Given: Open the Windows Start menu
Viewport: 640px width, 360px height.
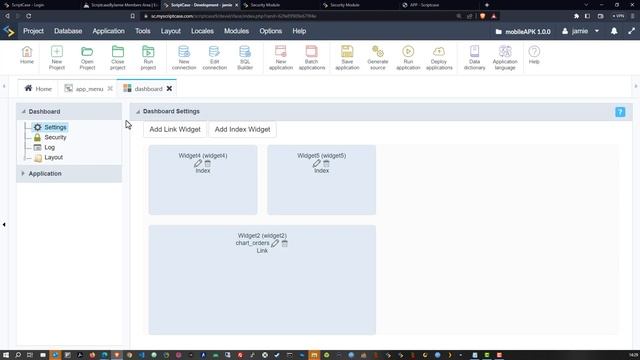Looking at the screenshot, I should pyautogui.click(x=6, y=355).
